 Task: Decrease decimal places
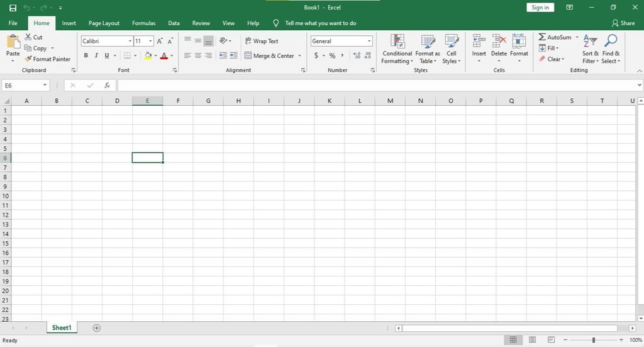point(367,55)
